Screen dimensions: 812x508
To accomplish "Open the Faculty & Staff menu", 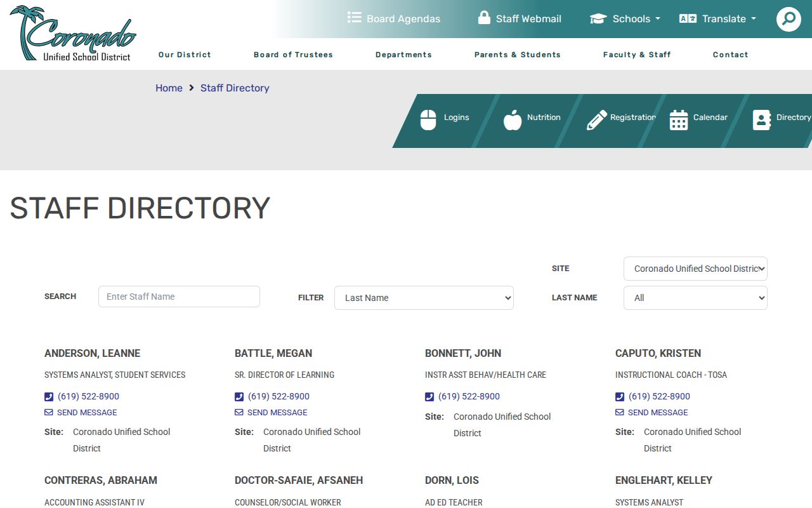I will point(637,55).
